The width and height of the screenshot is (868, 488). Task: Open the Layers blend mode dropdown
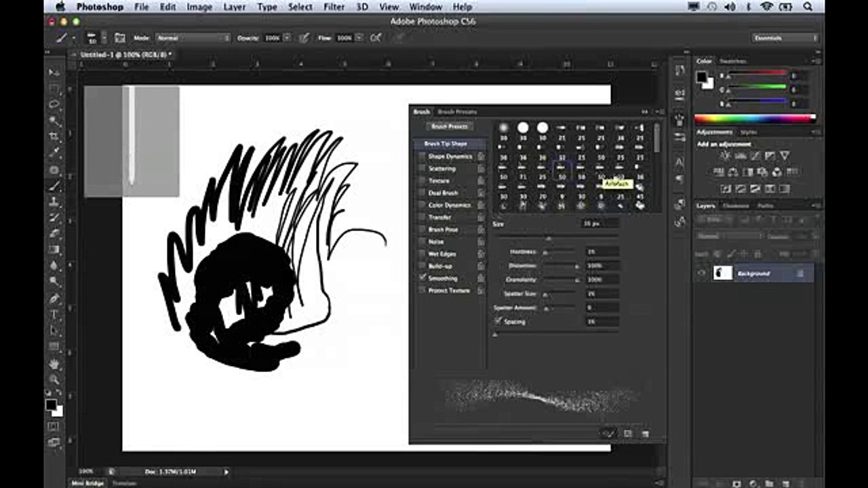[730, 237]
